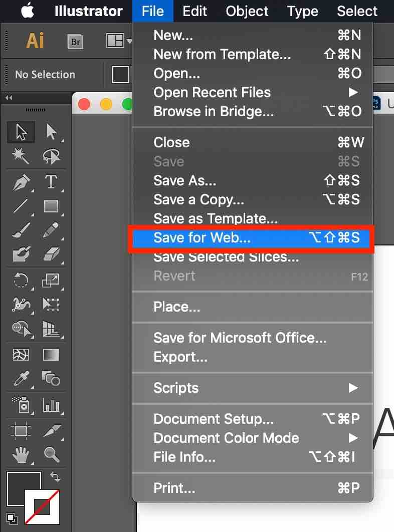The height and width of the screenshot is (532, 394).
Task: Select the Type tool
Action: pos(51,182)
